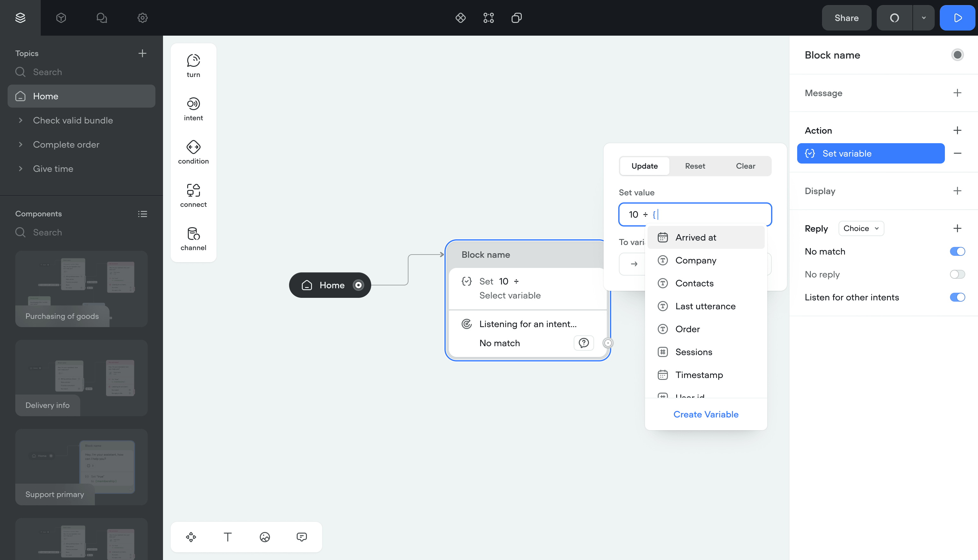
Task: Turn off Listen for other intents
Action: coord(957,297)
